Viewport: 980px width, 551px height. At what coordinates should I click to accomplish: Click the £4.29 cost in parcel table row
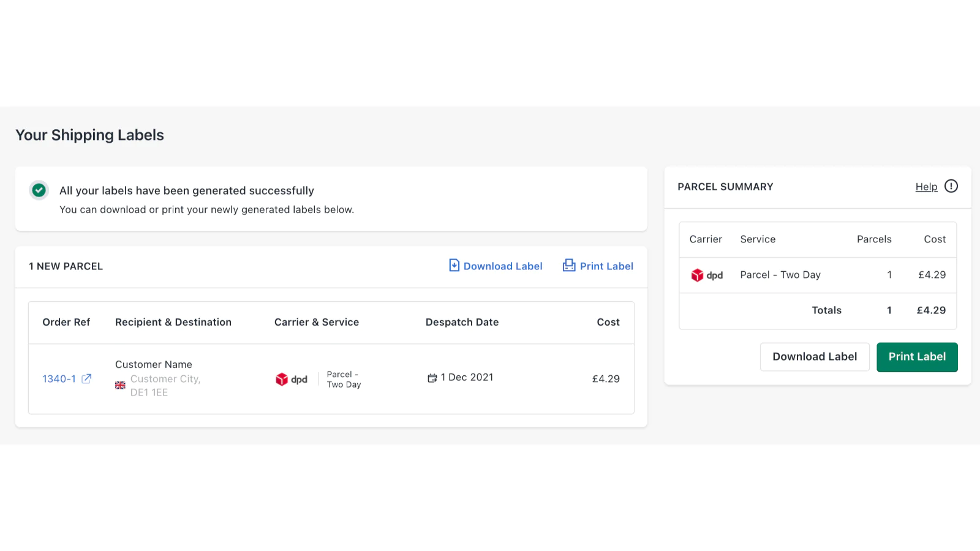[x=606, y=379]
